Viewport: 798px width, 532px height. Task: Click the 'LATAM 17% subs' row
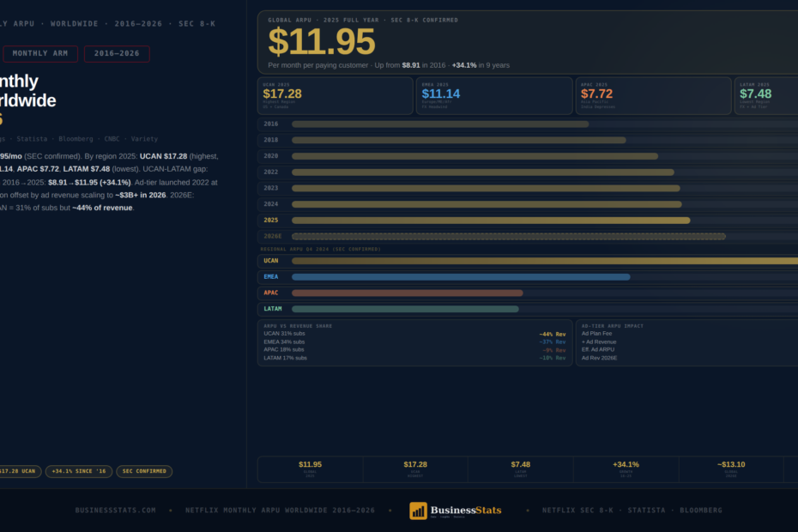[x=414, y=358]
